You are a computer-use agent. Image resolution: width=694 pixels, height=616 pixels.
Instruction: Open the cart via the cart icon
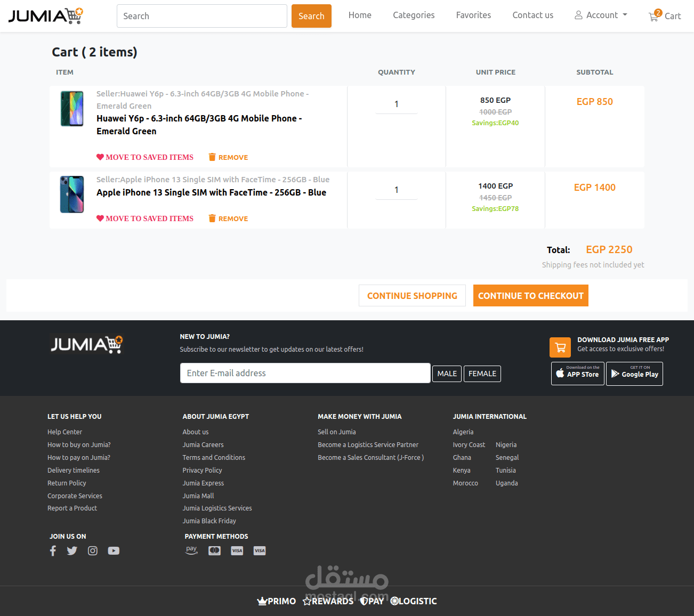point(653,16)
